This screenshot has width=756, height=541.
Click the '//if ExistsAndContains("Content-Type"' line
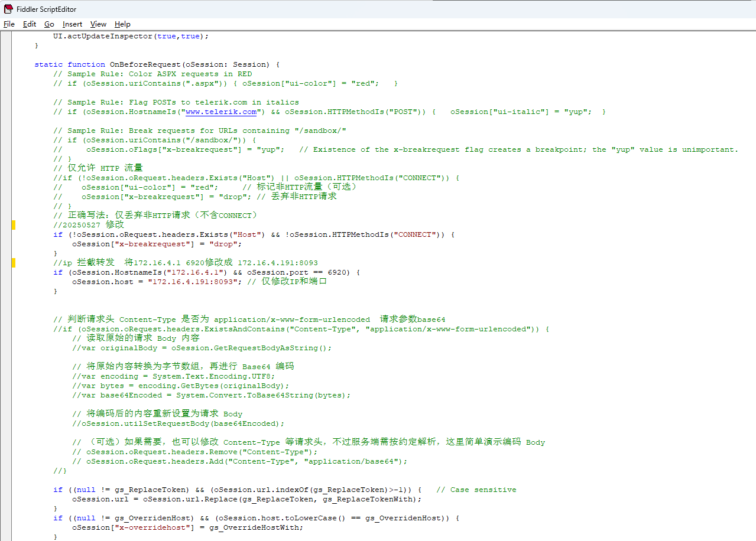pos(301,329)
